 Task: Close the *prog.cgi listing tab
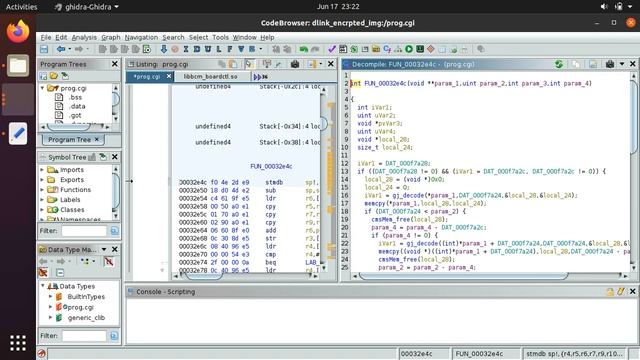point(169,76)
